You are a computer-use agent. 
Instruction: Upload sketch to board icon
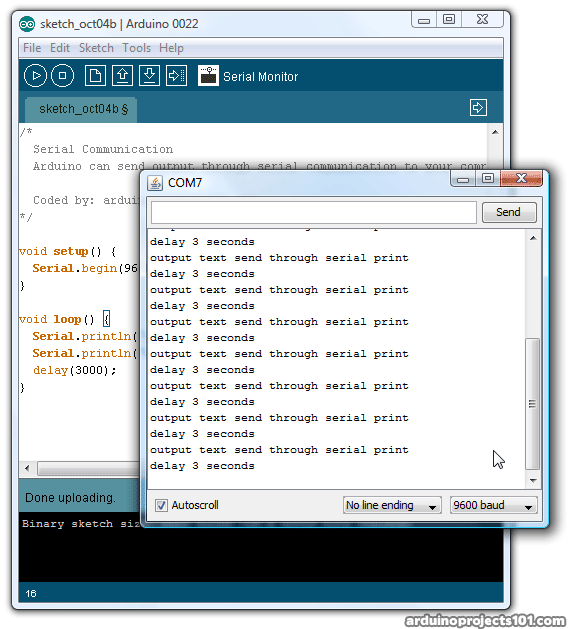pyautogui.click(x=176, y=75)
